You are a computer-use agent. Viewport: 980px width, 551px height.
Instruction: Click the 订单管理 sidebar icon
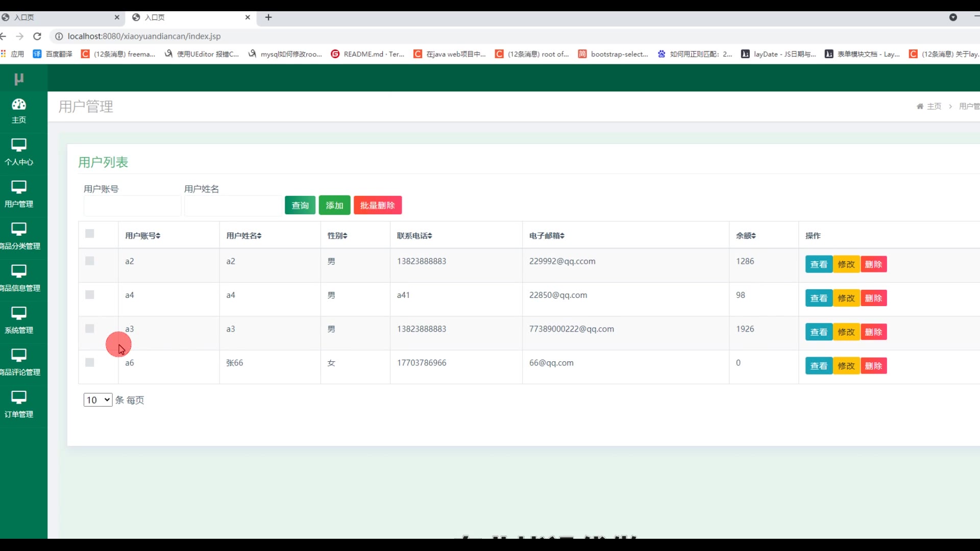pyautogui.click(x=19, y=397)
